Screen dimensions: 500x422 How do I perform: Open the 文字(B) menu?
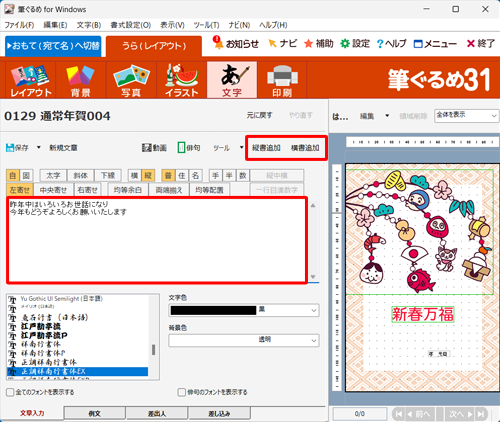(x=89, y=25)
